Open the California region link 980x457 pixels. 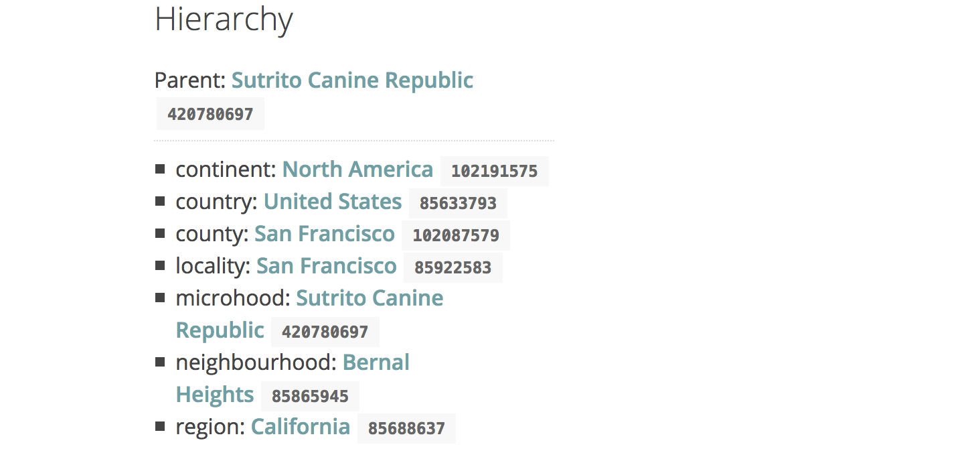point(301,427)
